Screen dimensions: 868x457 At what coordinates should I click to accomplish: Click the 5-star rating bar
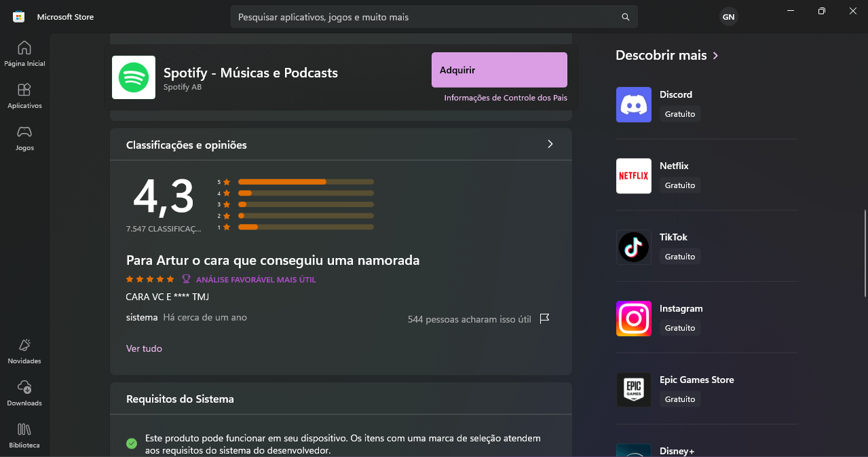[305, 182]
